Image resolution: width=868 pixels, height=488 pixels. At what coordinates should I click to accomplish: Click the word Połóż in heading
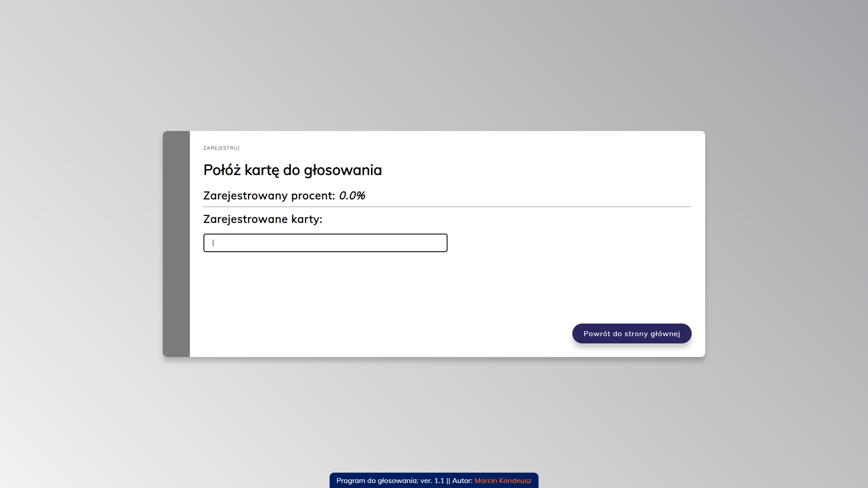(x=222, y=170)
